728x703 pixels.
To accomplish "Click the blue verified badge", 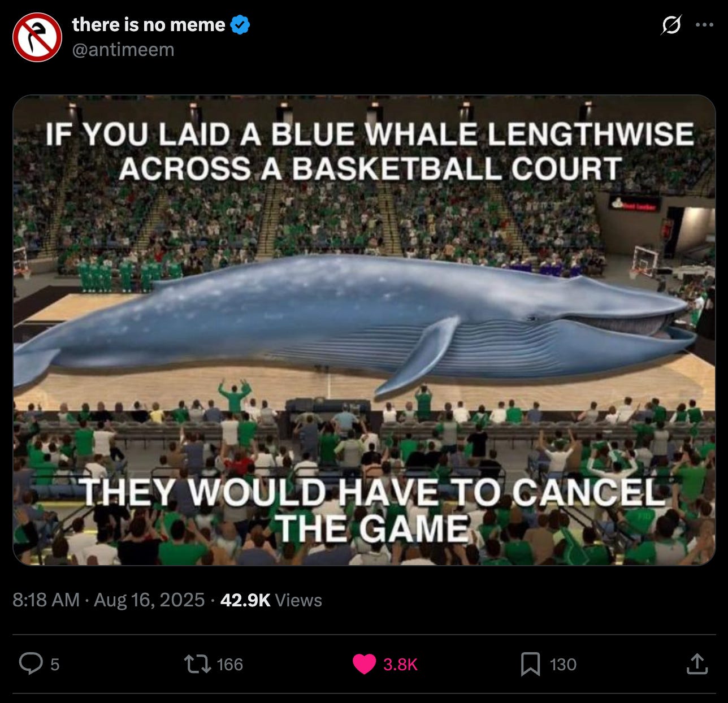I will [240, 25].
